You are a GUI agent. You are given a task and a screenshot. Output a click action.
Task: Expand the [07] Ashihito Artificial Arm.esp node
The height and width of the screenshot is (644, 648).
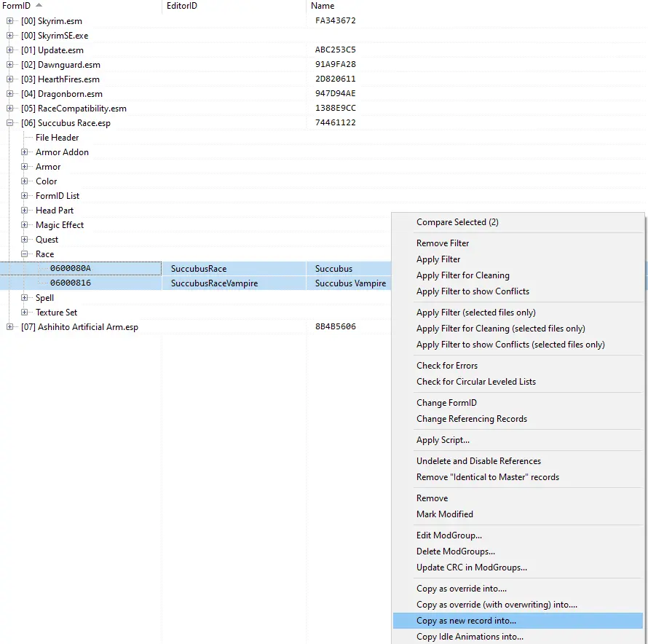pos(10,327)
